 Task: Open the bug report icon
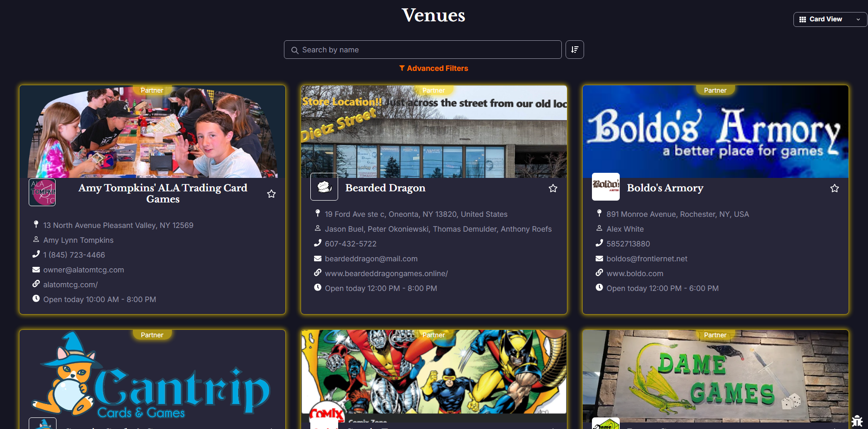coord(857,421)
